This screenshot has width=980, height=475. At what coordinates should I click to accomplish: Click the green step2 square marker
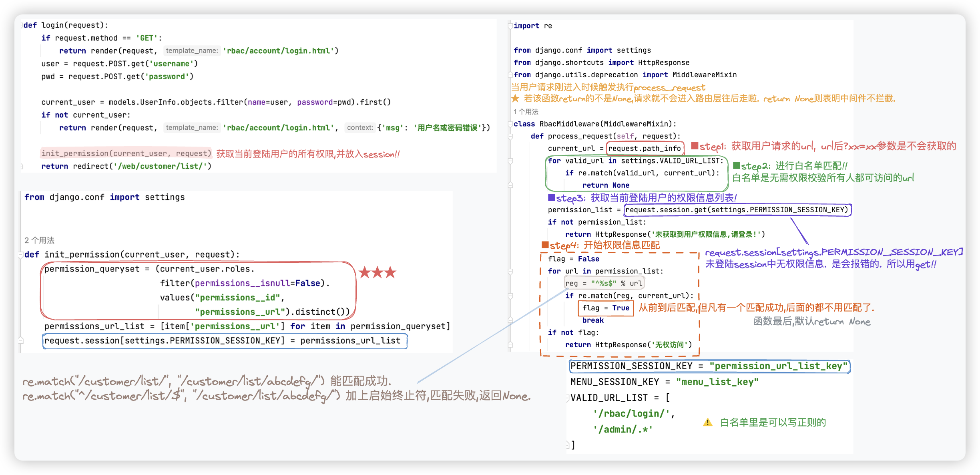(736, 165)
